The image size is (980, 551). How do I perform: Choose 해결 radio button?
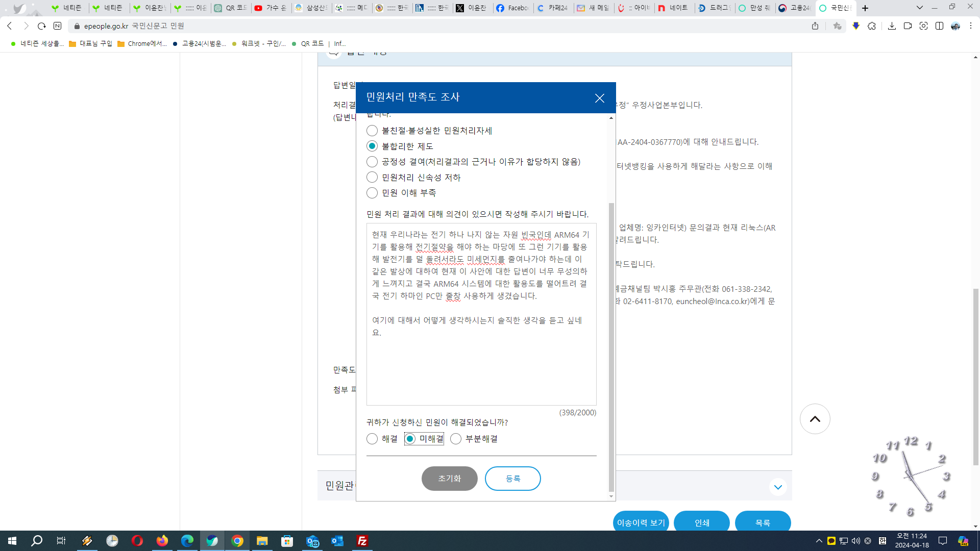[372, 439]
